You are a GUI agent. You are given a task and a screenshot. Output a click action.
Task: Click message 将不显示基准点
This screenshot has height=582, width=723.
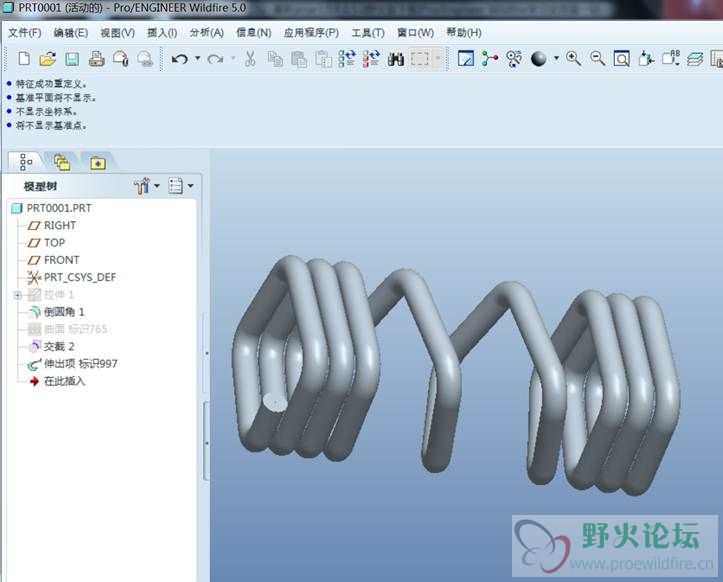51,125
